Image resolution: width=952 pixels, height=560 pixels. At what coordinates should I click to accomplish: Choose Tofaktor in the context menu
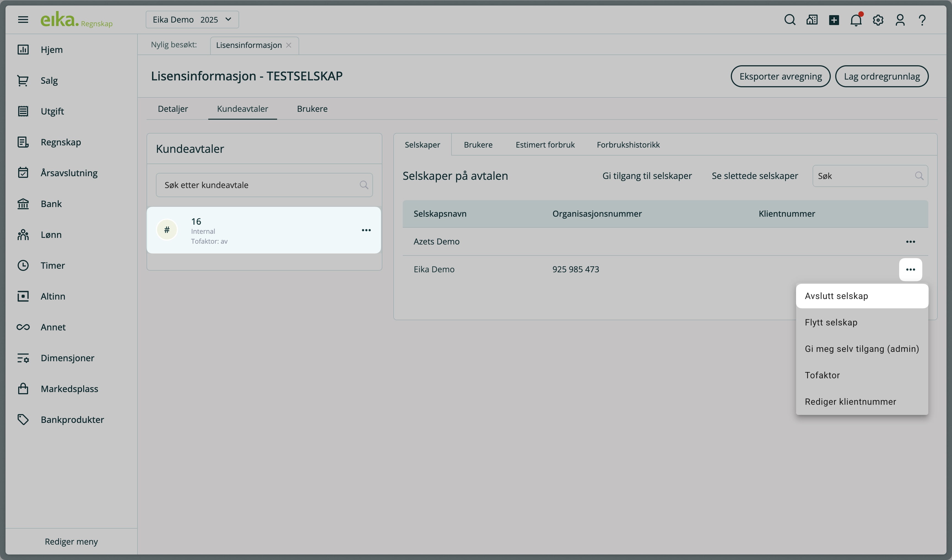click(822, 375)
